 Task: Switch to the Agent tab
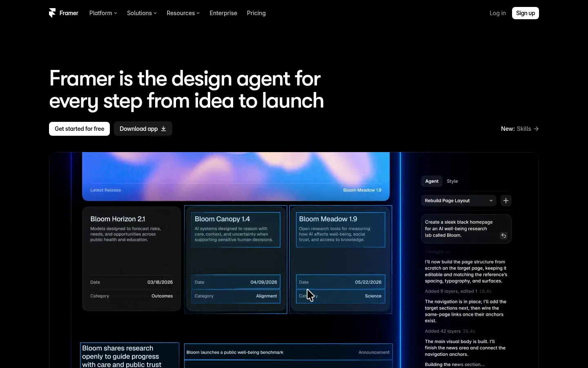point(432,181)
